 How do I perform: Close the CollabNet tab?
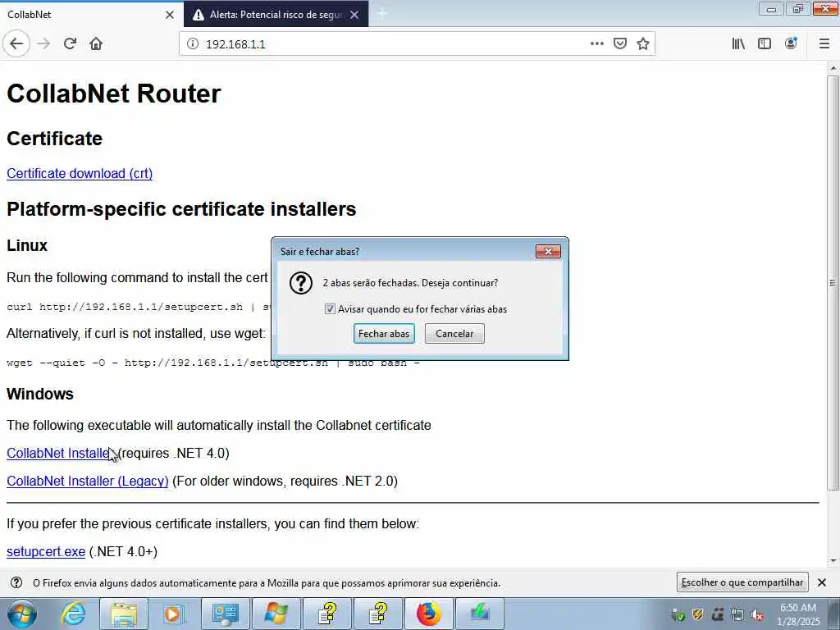pyautogui.click(x=170, y=15)
